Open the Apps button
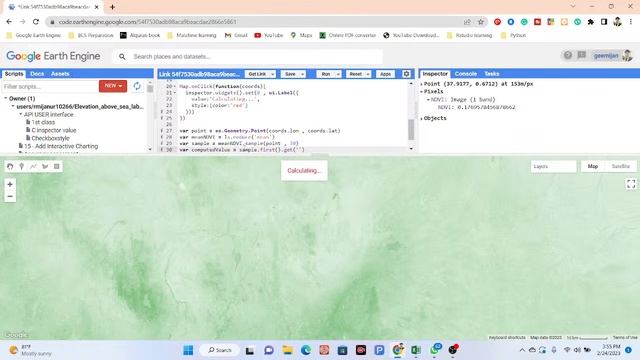 pyautogui.click(x=385, y=74)
